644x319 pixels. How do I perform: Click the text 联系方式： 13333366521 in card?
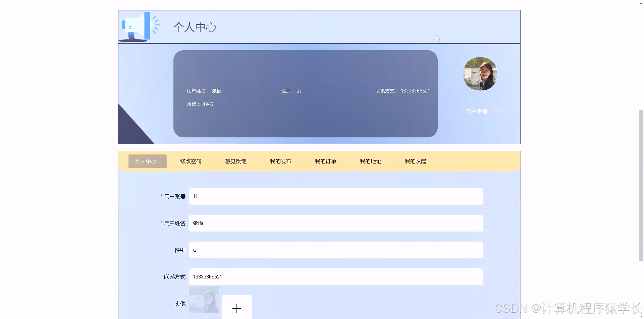[x=402, y=91]
